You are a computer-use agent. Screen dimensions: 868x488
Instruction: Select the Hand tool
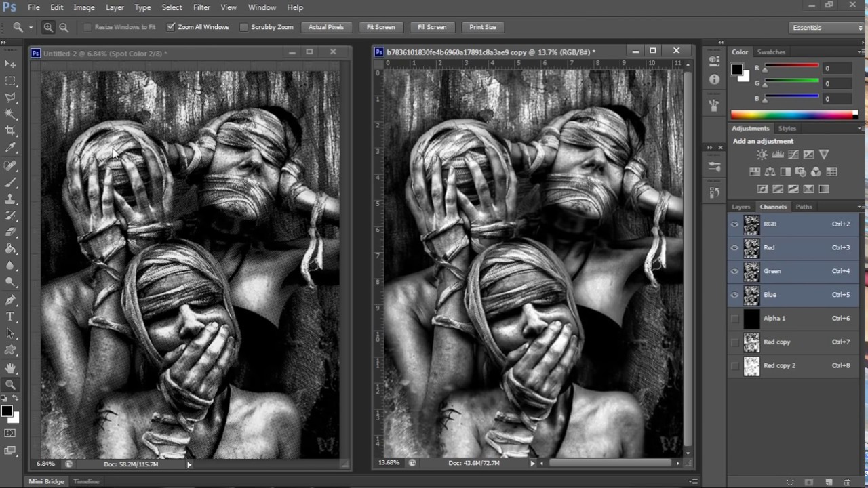(10, 368)
